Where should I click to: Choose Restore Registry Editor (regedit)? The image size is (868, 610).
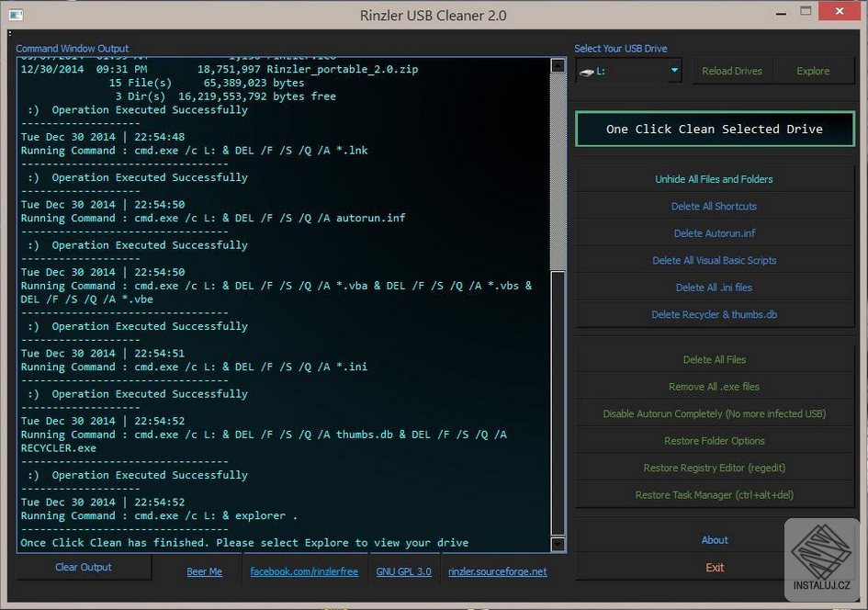coord(714,469)
